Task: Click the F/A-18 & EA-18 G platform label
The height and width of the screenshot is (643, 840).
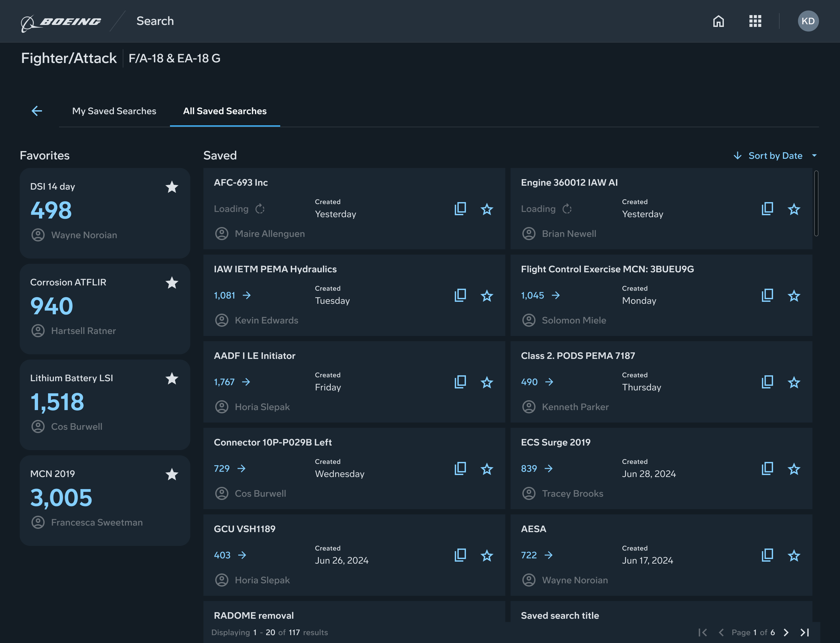Action: click(174, 58)
